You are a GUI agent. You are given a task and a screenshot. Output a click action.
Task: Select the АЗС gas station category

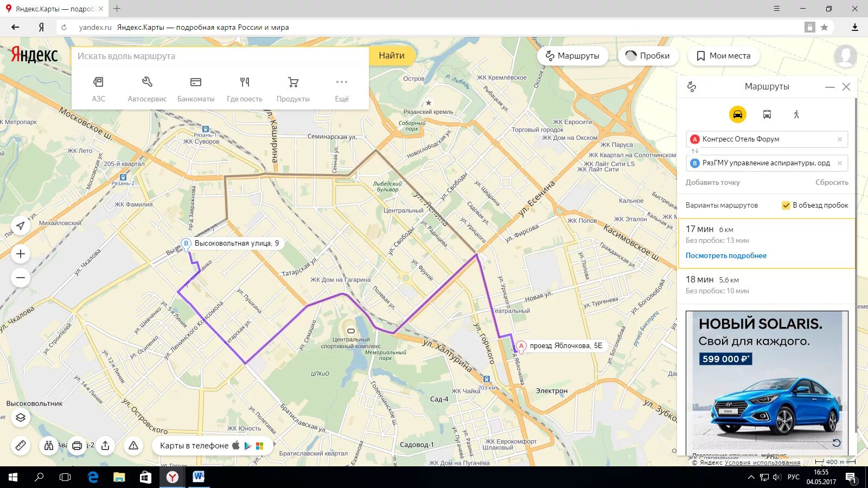pyautogui.click(x=98, y=89)
